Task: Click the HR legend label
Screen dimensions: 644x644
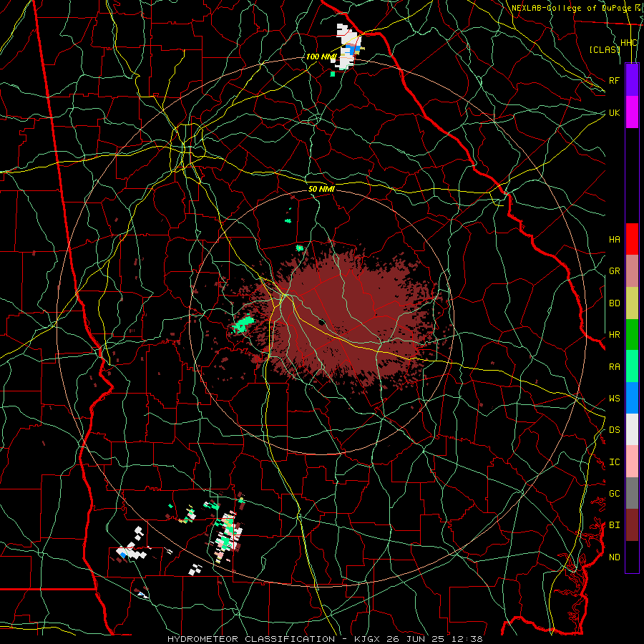Action: (615, 335)
